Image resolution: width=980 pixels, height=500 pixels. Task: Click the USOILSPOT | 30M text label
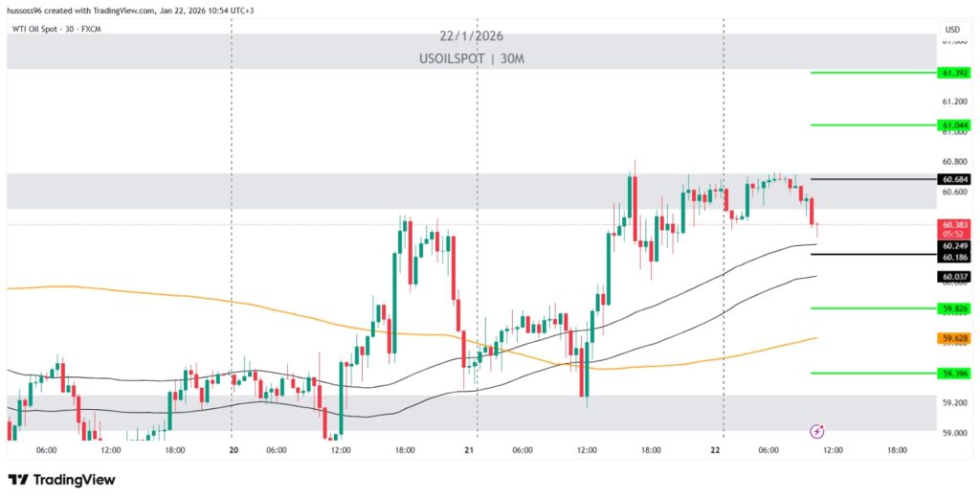tap(471, 58)
